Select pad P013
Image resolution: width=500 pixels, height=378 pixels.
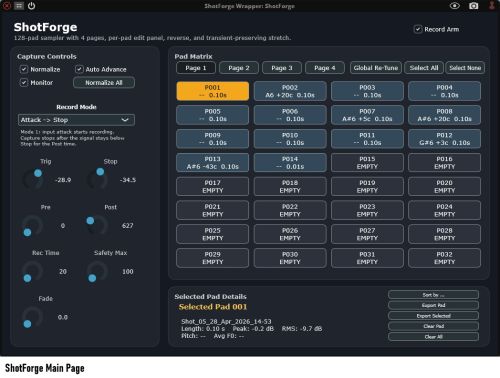pos(212,163)
